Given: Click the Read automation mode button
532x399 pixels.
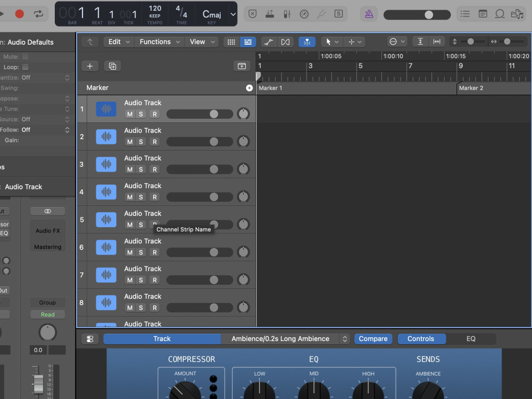Looking at the screenshot, I should 48,314.
